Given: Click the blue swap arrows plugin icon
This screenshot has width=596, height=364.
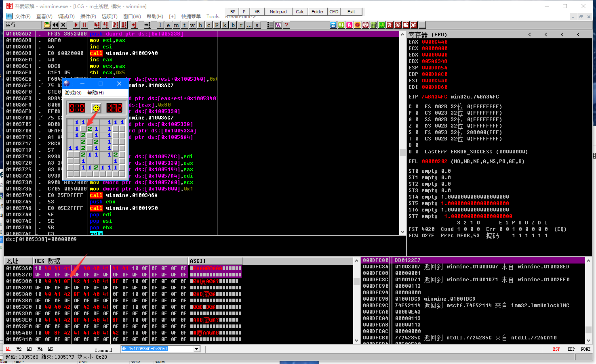Looking at the screenshot, I should 333,25.
